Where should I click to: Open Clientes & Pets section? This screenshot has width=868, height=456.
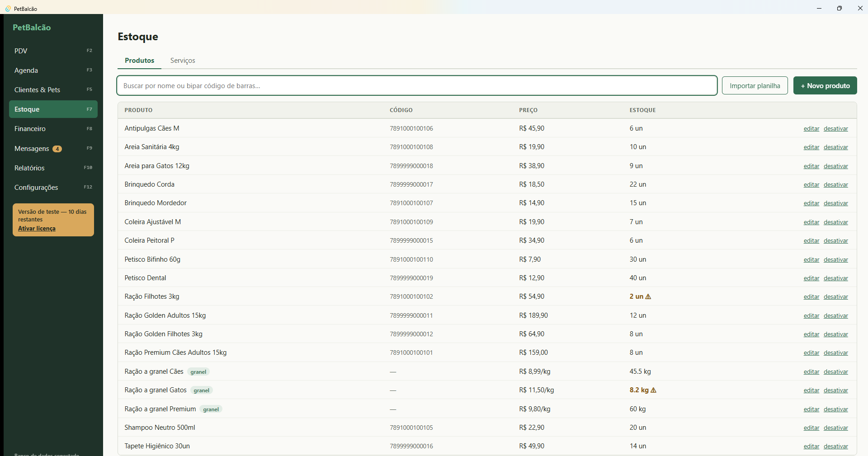[53, 89]
